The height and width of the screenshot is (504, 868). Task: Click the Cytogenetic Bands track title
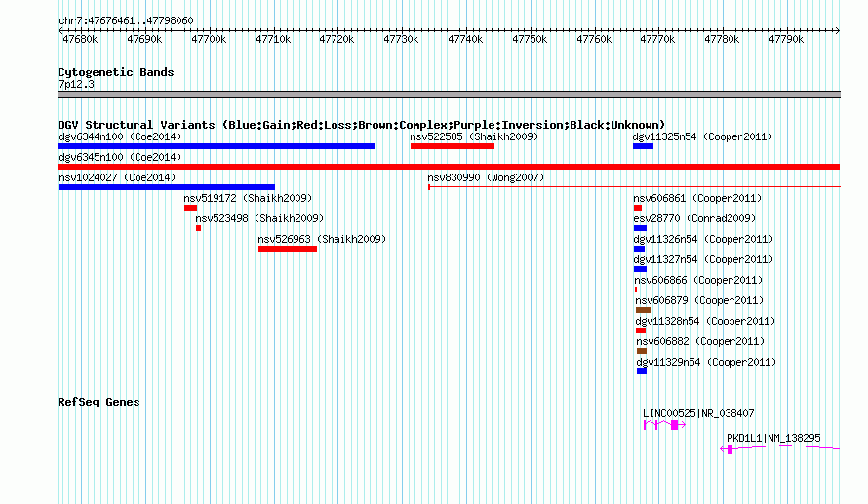116,72
